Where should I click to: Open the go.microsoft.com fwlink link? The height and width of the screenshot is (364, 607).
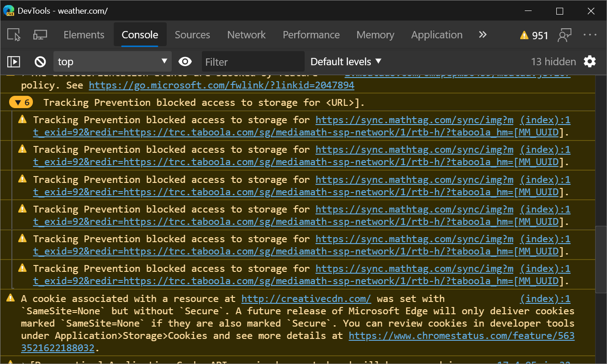tap(222, 85)
